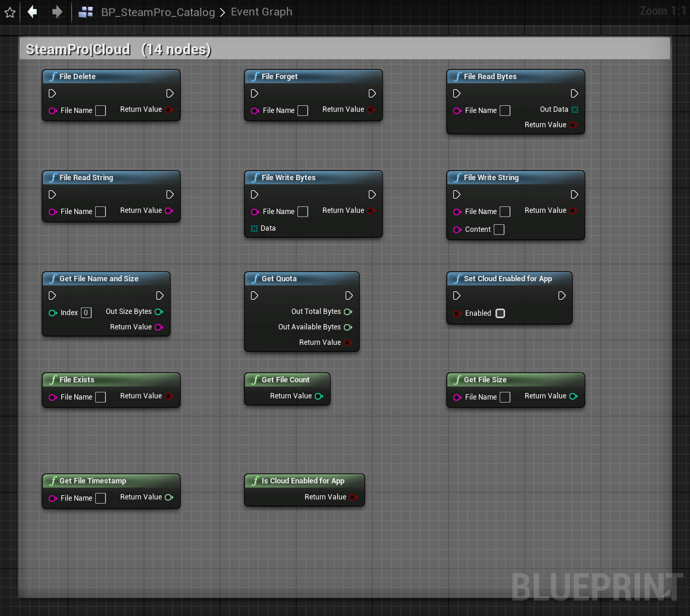690x616 pixels.
Task: Click File Delete output exec pin
Action: 170,93
